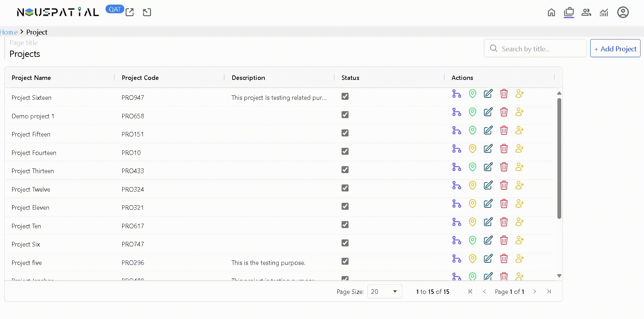Image resolution: width=644 pixels, height=319 pixels.
Task: Open the user profile account icon
Action: (623, 13)
